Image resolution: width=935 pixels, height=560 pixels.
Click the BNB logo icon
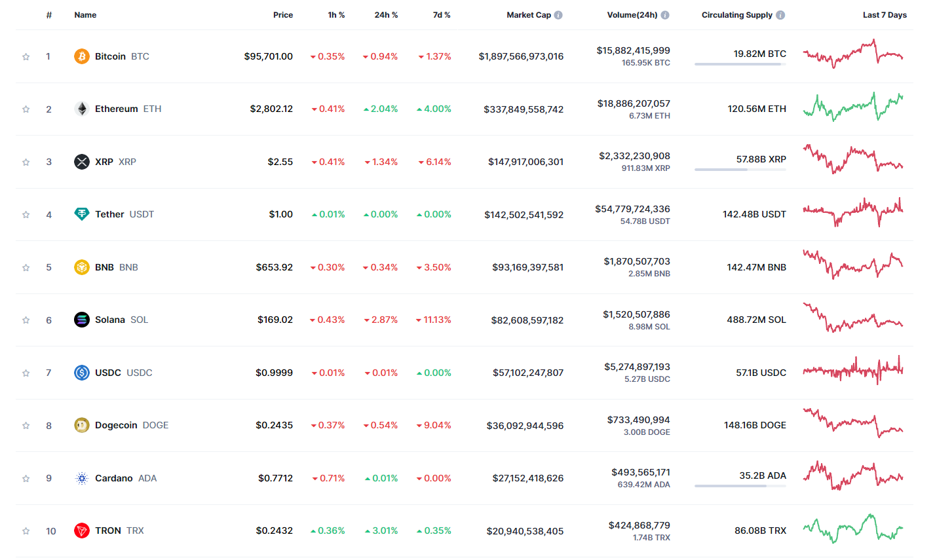(81, 267)
